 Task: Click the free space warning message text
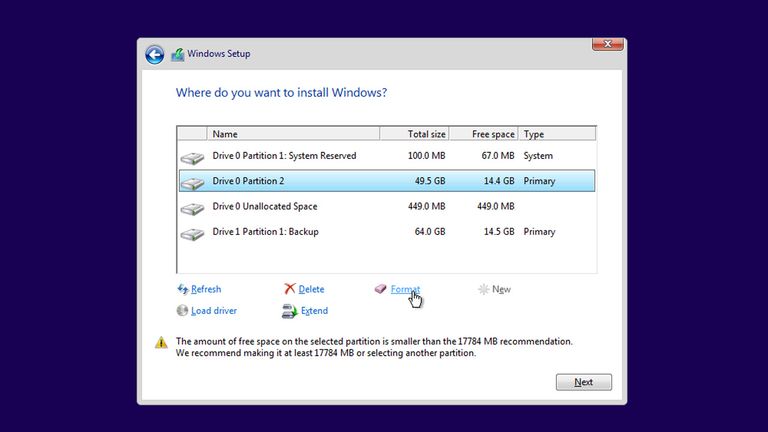click(374, 347)
